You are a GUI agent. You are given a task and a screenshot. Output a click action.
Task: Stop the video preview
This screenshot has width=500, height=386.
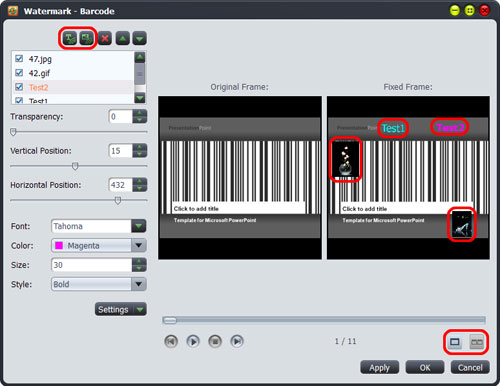point(215,341)
